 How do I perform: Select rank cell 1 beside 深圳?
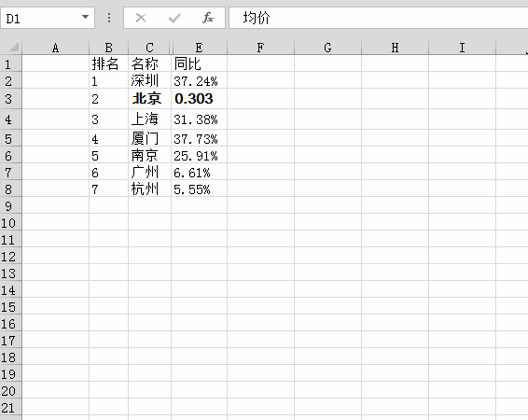109,80
